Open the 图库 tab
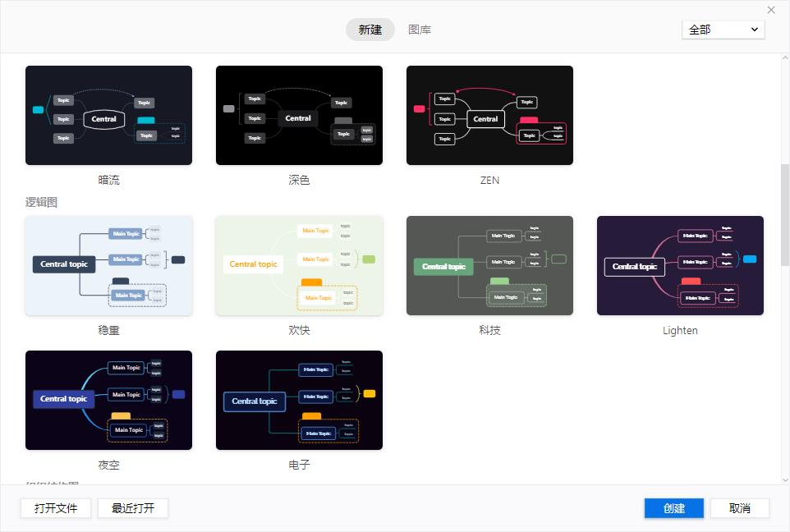This screenshot has width=790, height=532. 420,30
